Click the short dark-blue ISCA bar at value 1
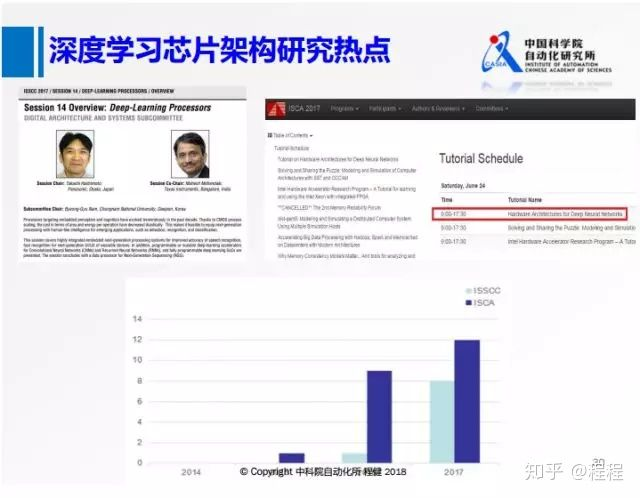The width and height of the screenshot is (640, 498). [x=291, y=458]
